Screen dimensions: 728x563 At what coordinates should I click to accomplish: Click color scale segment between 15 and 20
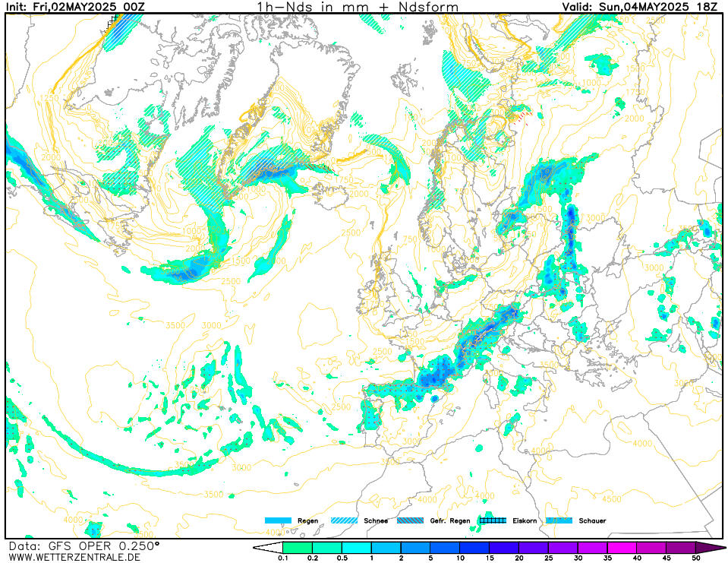(504, 547)
